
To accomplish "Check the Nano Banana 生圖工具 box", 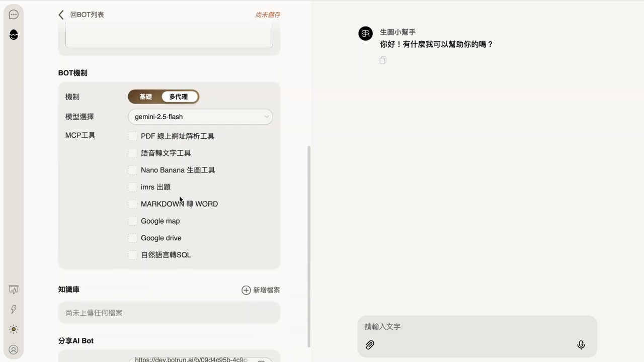I will tap(132, 170).
